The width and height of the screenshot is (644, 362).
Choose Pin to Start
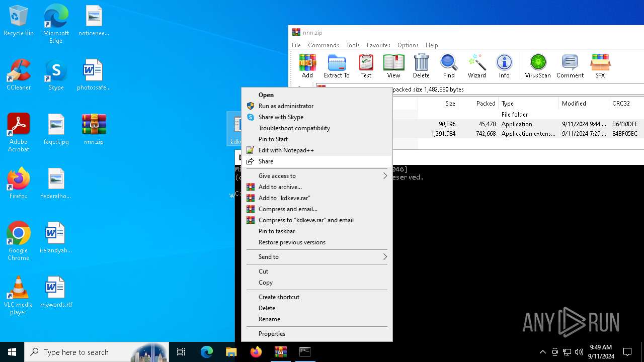coord(317,139)
